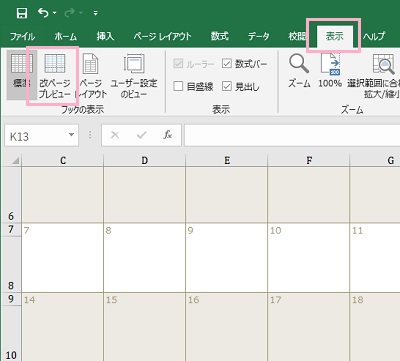Click inside the formula bar input
400x361 pixels.
pos(292,135)
